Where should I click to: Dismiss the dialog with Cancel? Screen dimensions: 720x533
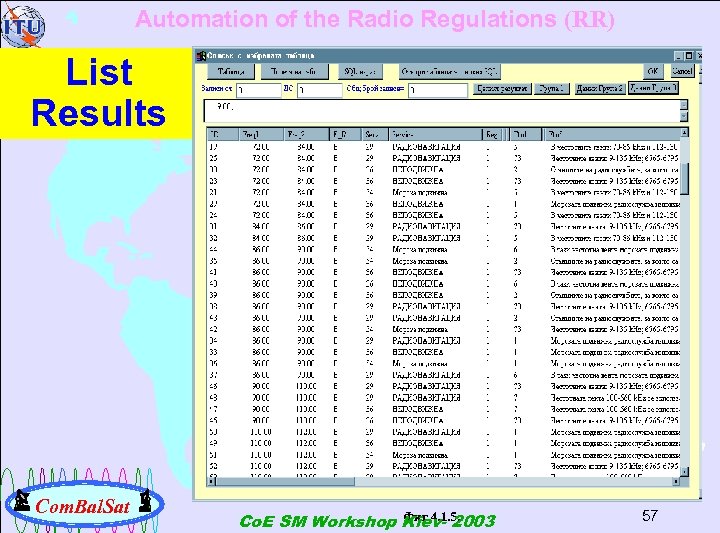[x=682, y=71]
